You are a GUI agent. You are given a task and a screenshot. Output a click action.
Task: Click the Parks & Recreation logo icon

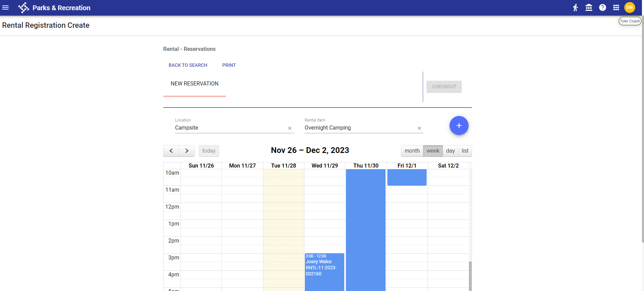point(23,8)
